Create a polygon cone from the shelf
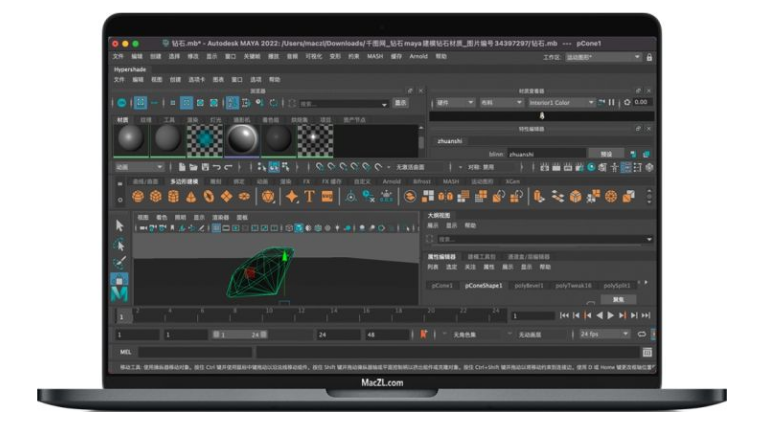This screenshot has height=427, width=772. [x=191, y=197]
